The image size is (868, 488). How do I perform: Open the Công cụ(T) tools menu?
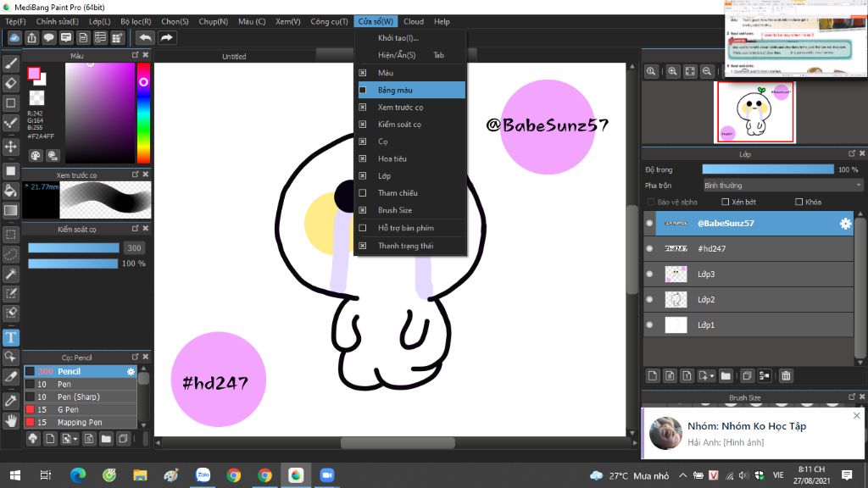pyautogui.click(x=329, y=21)
